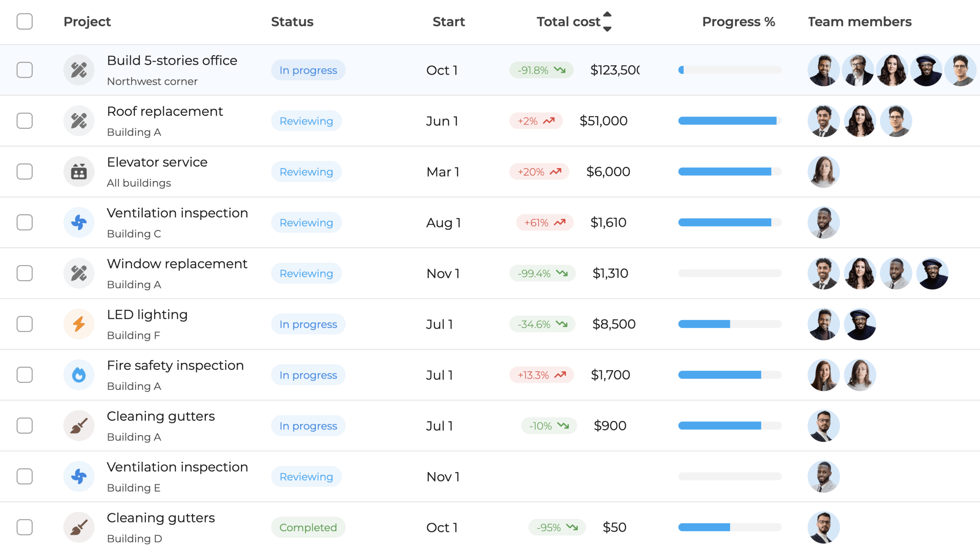This screenshot has height=550, width=980.
Task: Click the broom icon for Cleaning gutters Building A
Action: click(x=79, y=426)
